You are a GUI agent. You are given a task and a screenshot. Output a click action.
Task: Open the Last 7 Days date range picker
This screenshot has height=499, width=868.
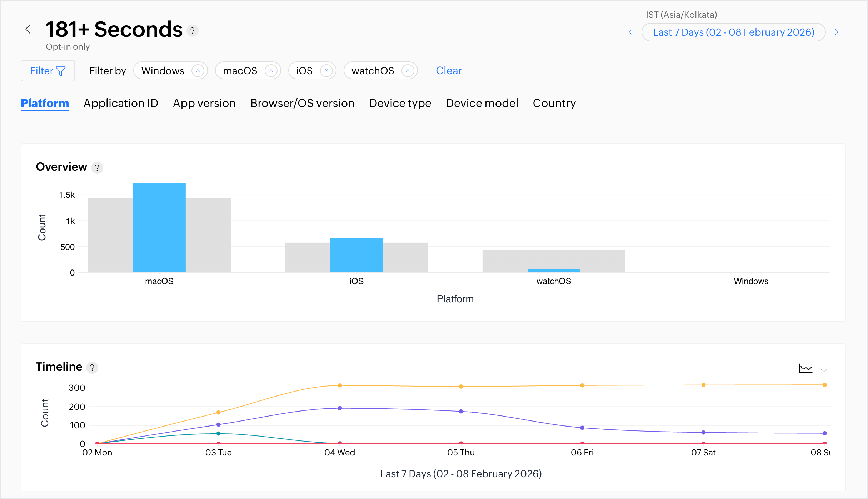point(733,32)
